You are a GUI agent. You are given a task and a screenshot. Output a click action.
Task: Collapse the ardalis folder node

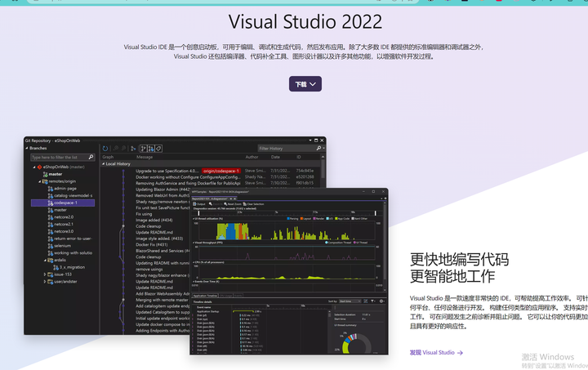point(45,261)
